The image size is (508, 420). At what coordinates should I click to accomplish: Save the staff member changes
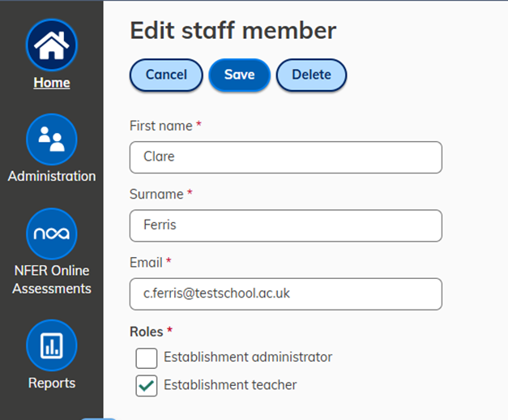240,75
